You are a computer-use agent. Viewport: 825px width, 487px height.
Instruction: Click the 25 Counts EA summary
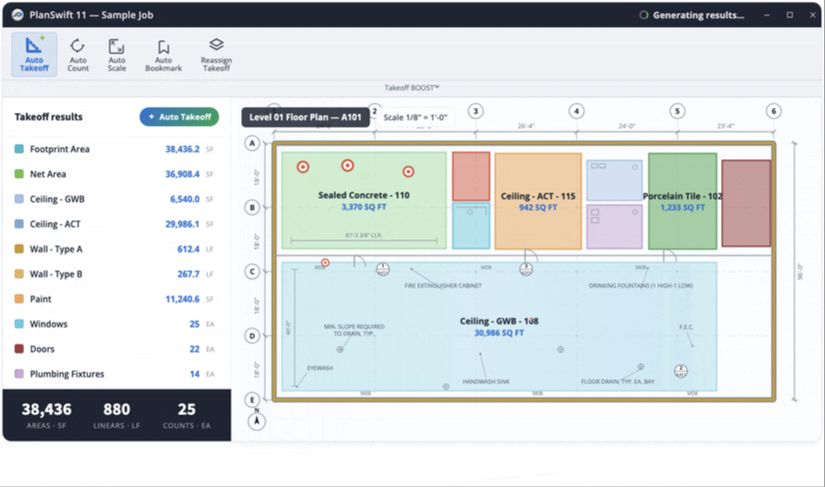[x=186, y=415]
